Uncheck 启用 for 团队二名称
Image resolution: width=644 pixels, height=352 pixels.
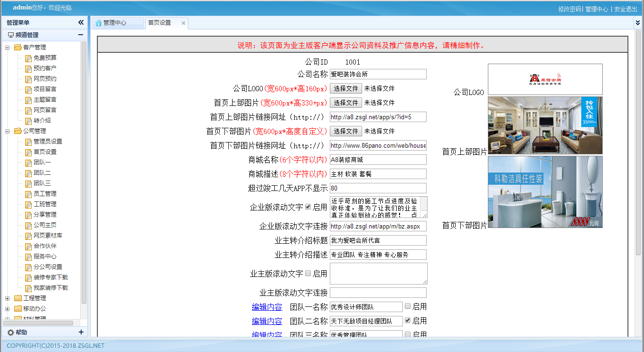tap(408, 321)
